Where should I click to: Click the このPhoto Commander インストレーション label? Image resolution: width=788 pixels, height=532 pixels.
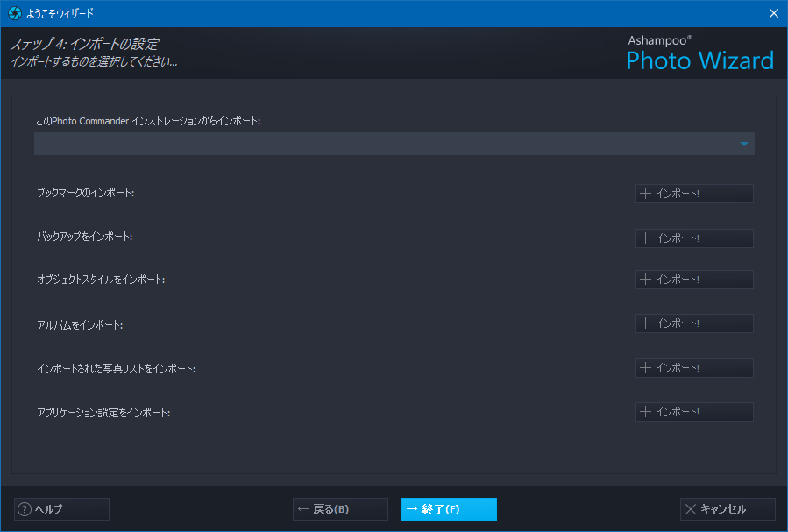click(x=148, y=121)
